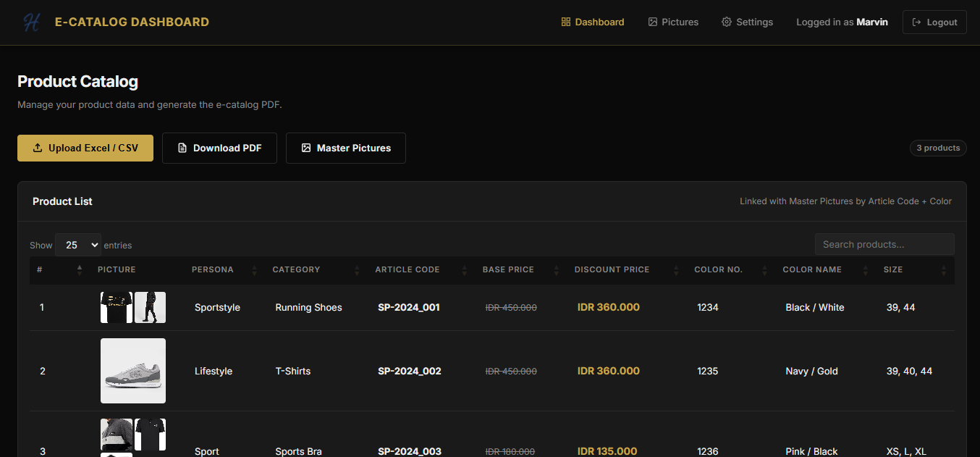
Task: Sort by the Article Code column
Action: [x=421, y=269]
